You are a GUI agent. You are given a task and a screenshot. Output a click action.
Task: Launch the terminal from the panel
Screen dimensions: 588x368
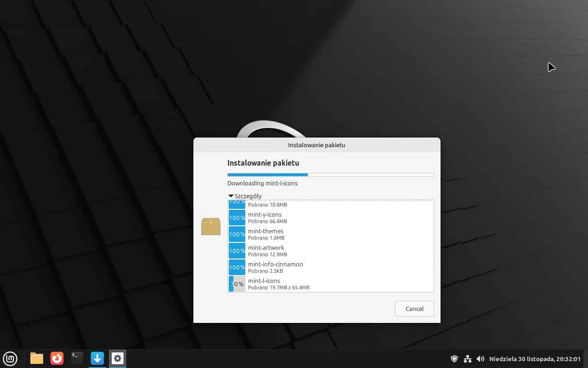(77, 358)
